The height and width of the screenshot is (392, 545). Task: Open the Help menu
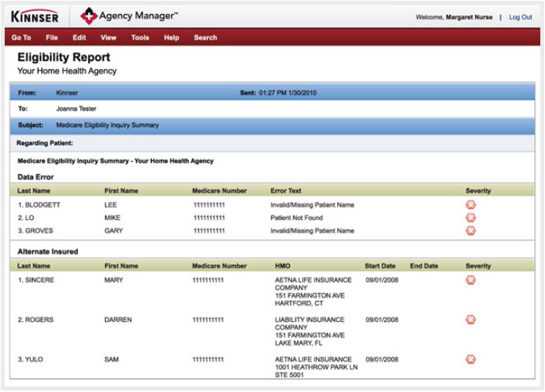click(x=171, y=37)
